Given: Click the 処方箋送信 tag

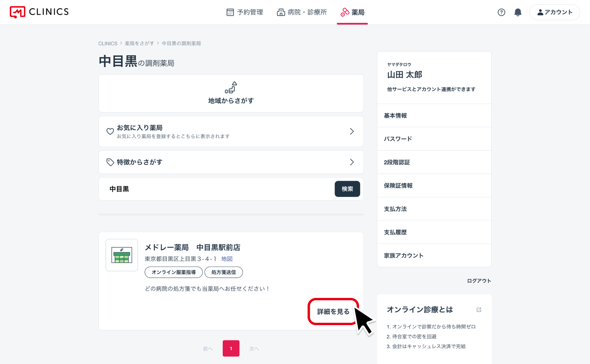Looking at the screenshot, I should (224, 272).
